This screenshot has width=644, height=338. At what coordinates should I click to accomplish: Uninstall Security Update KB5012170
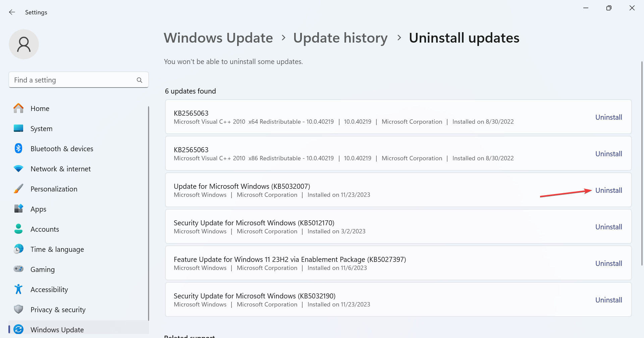tap(608, 227)
